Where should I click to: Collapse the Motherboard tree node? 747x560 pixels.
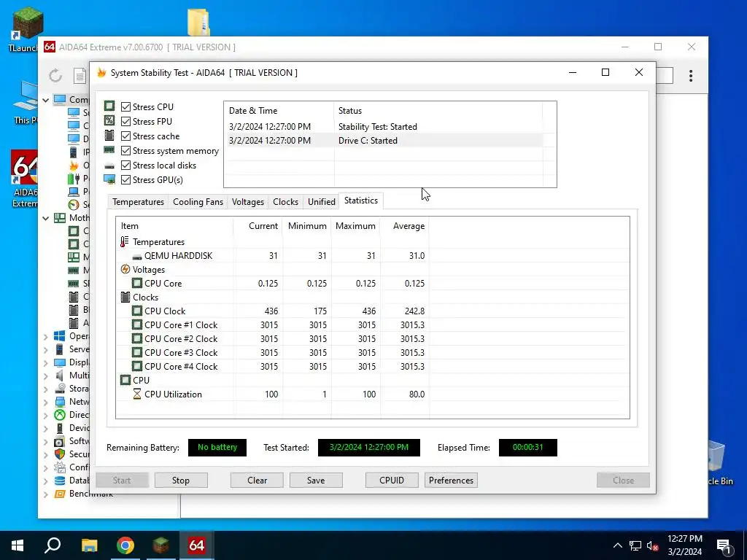(x=46, y=218)
